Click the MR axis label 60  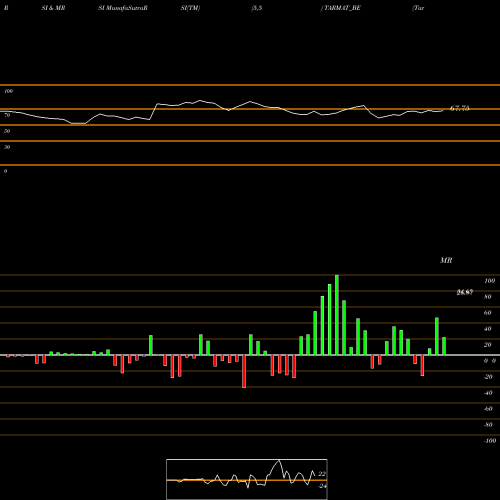(x=488, y=313)
